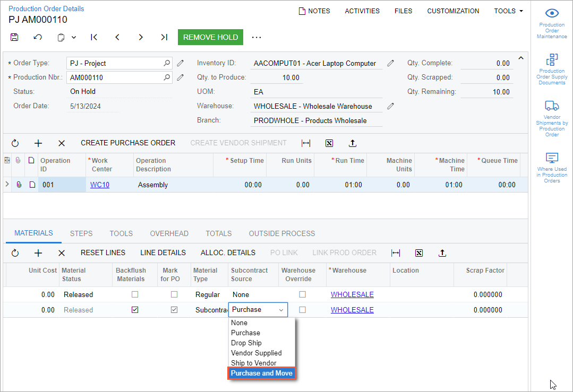The width and height of the screenshot is (573, 392).
Task: Uncheck Mark for PO on Subcontract row
Action: pyautogui.click(x=174, y=310)
